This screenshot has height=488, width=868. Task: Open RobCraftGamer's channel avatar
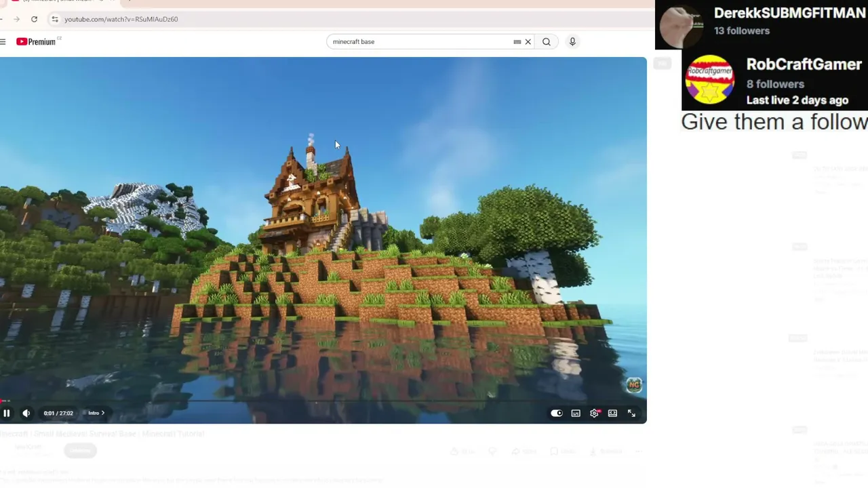(x=710, y=79)
